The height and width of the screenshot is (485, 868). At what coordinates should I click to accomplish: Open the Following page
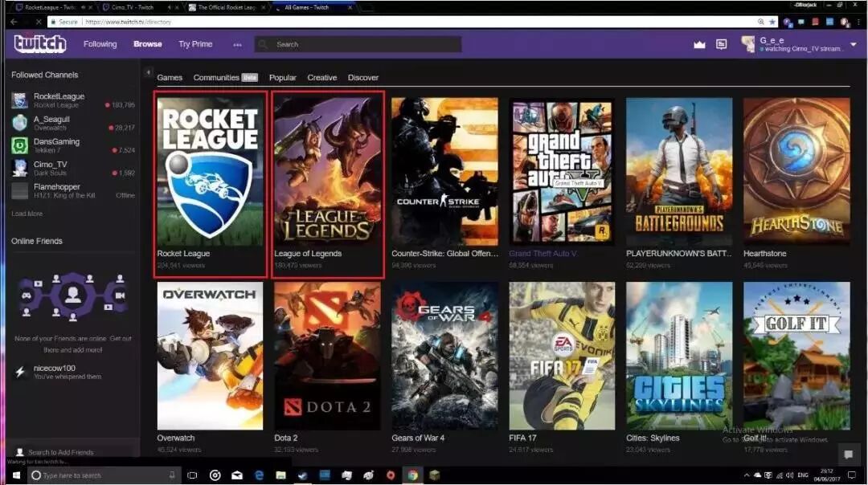point(100,44)
